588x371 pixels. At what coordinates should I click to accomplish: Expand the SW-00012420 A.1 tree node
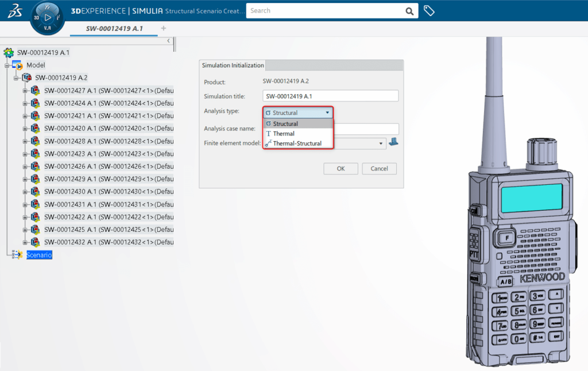pyautogui.click(x=25, y=129)
